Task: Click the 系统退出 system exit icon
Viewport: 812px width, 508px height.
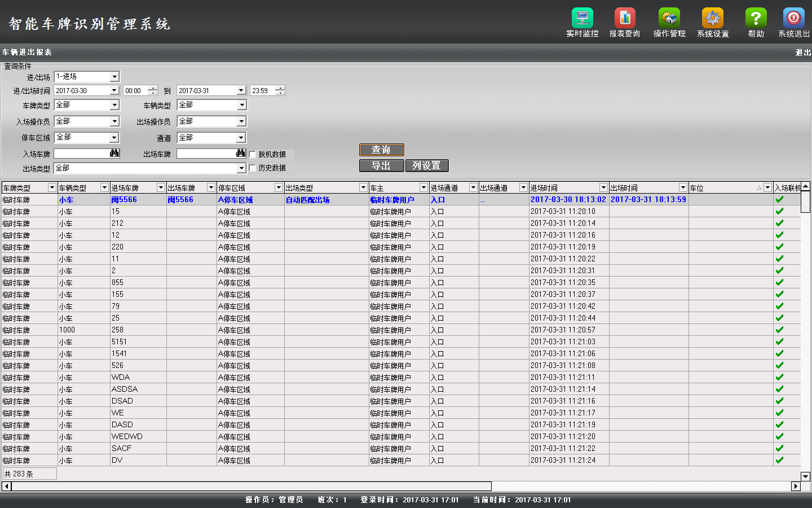Action: coord(793,18)
